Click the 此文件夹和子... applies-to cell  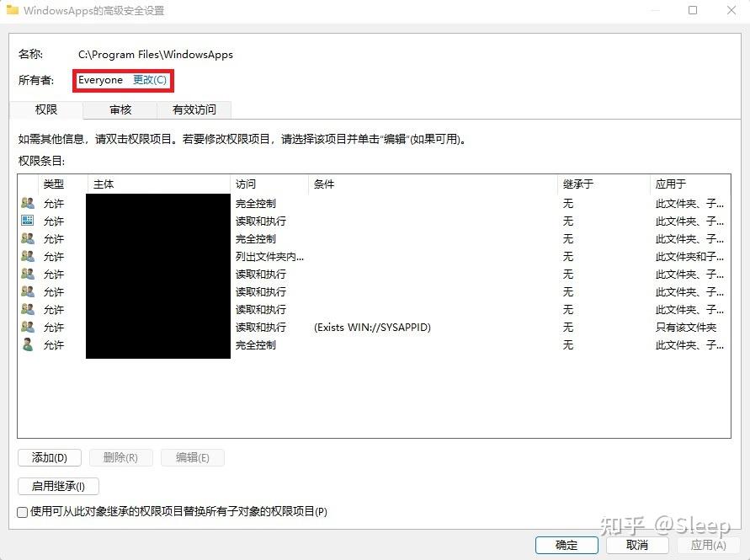[x=689, y=257]
